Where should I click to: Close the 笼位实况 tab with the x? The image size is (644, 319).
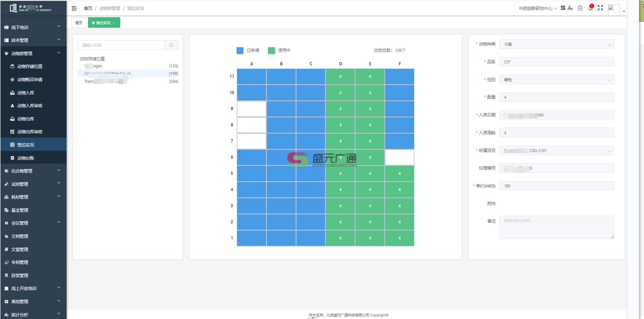coord(114,23)
